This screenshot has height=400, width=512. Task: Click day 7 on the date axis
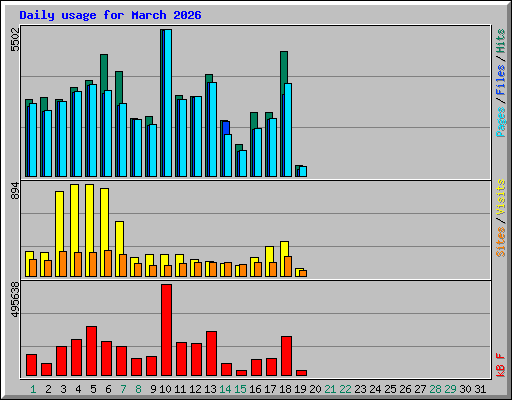click(123, 389)
